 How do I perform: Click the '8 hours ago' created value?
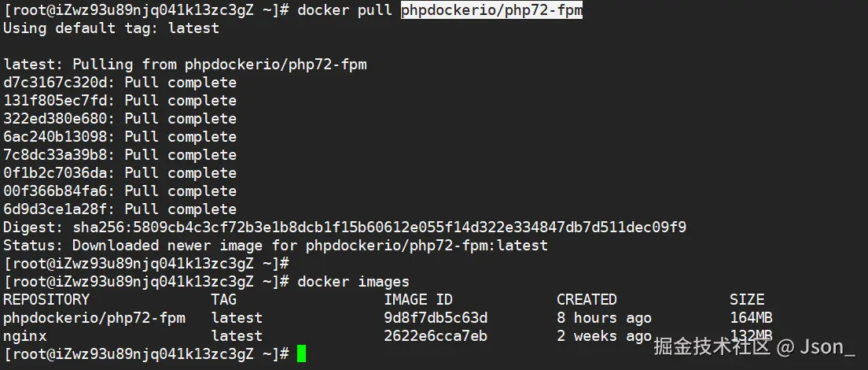click(x=604, y=318)
